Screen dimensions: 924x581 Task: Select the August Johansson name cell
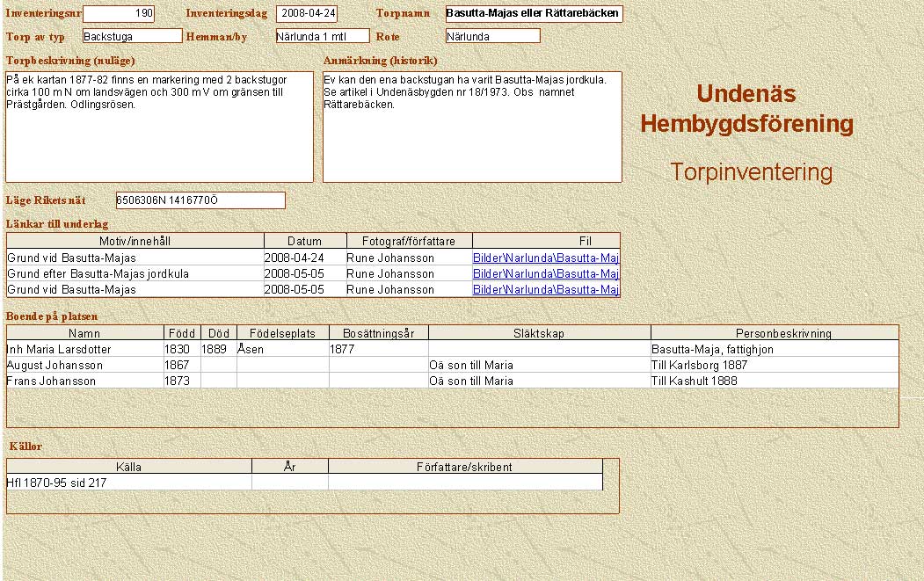[x=84, y=365]
